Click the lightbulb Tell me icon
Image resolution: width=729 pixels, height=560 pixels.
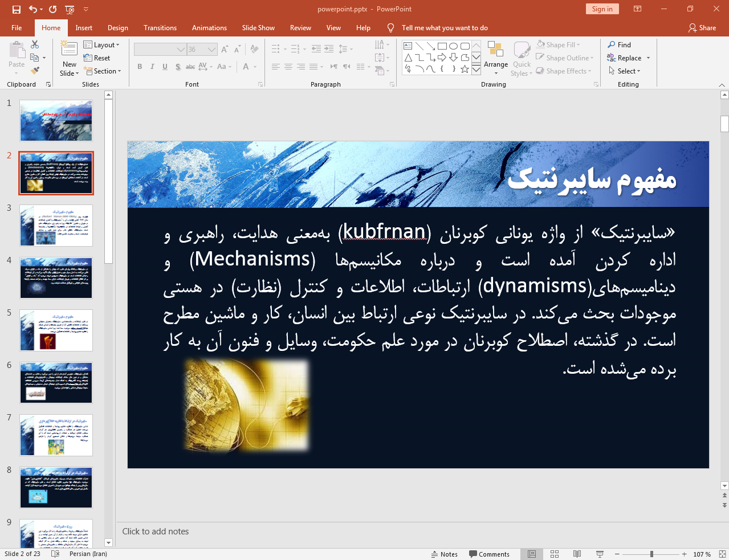(x=390, y=28)
